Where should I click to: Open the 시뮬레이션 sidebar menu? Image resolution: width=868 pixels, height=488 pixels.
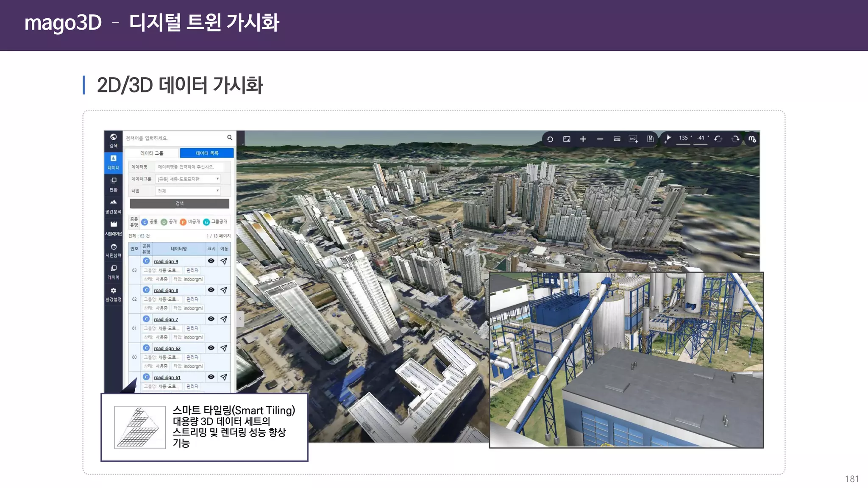(x=113, y=228)
